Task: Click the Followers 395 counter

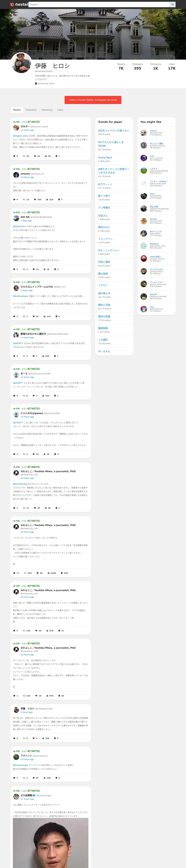Action: (x=137, y=66)
